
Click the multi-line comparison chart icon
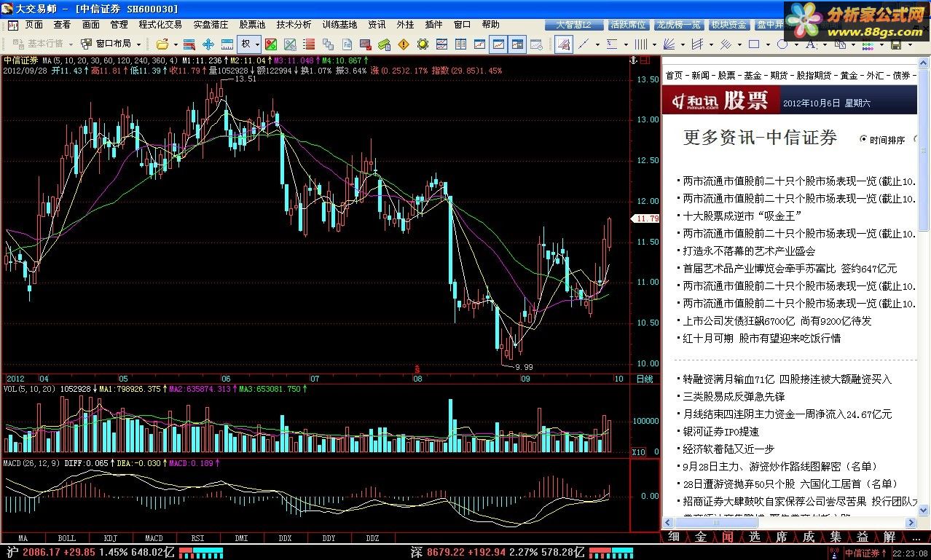pos(441,44)
